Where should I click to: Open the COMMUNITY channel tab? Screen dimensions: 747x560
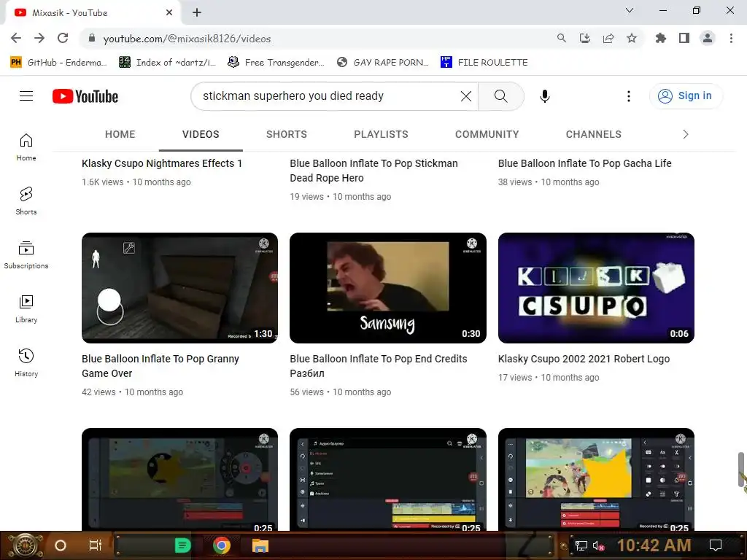tap(487, 134)
